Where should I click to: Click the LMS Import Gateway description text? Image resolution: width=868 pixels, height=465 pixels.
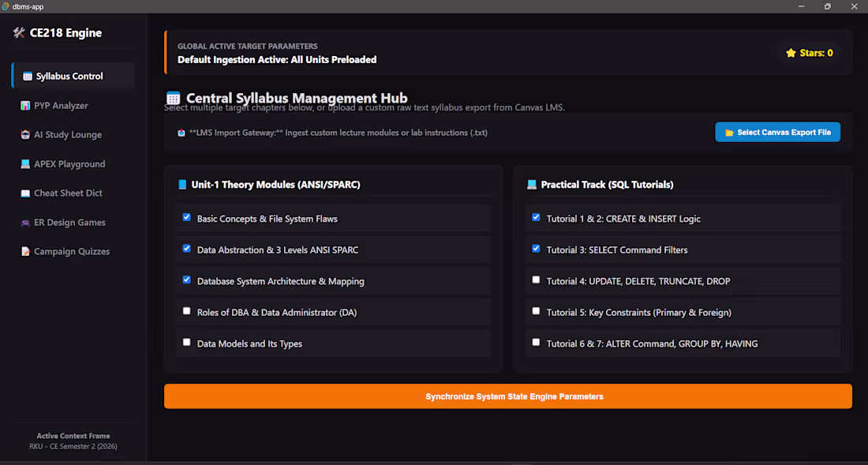pyautogui.click(x=339, y=133)
